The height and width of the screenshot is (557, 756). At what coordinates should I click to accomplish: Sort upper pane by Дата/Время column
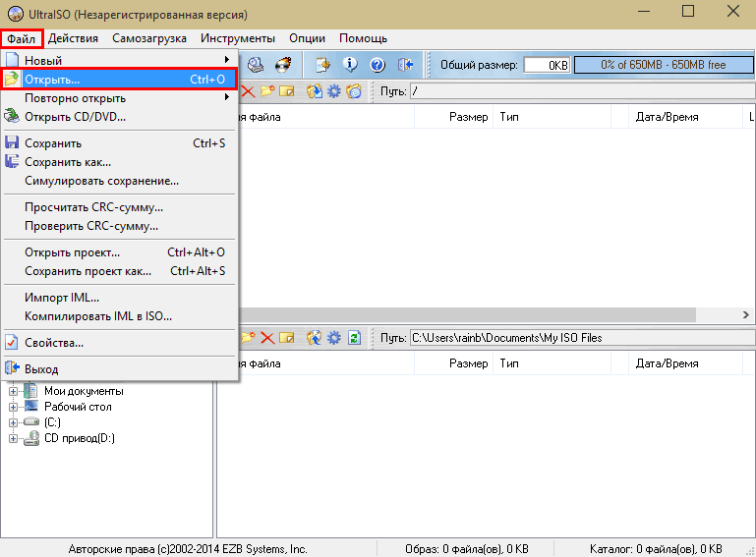click(x=685, y=117)
